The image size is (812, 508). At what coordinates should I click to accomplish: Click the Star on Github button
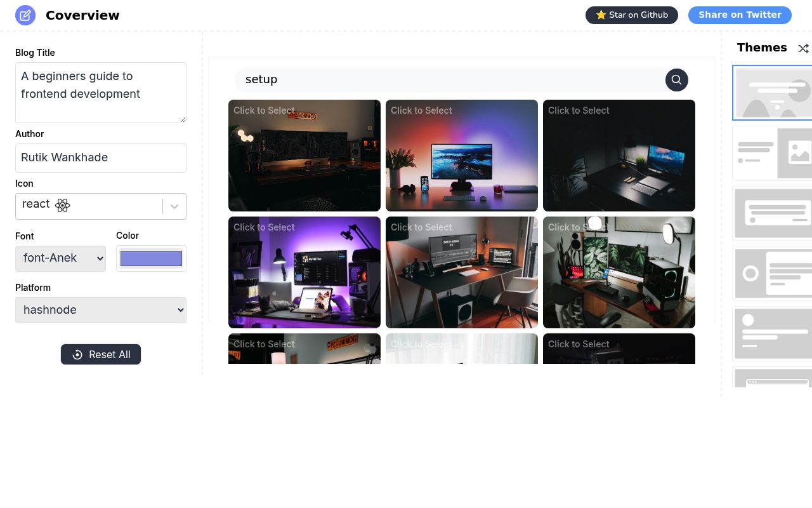(631, 15)
